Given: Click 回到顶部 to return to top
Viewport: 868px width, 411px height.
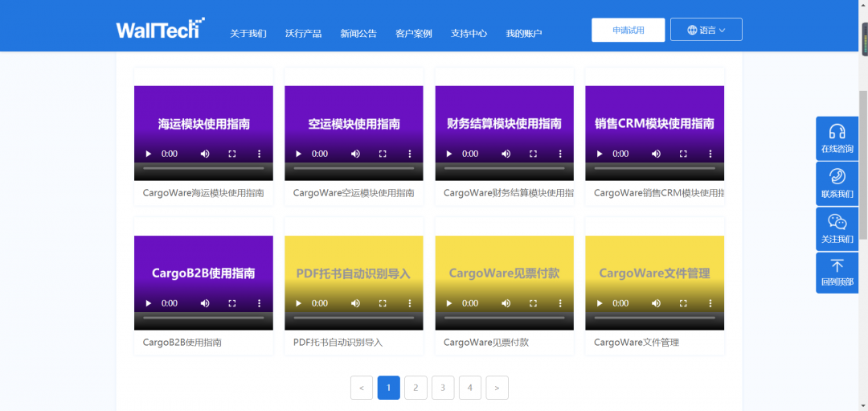Looking at the screenshot, I should [837, 273].
